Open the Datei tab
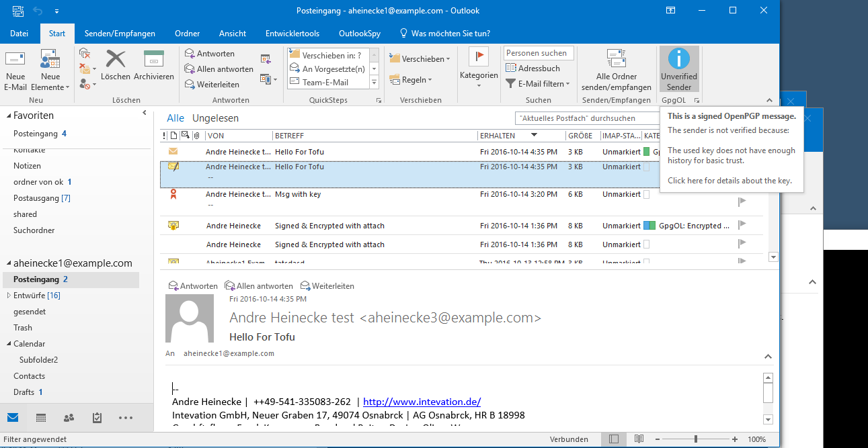Viewport: 868px width, 448px height. pos(19,33)
